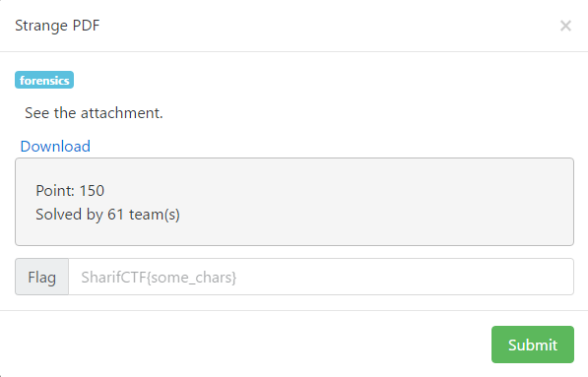Click the forensics category tag
Screen dimensions: 588x377
[x=44, y=80]
